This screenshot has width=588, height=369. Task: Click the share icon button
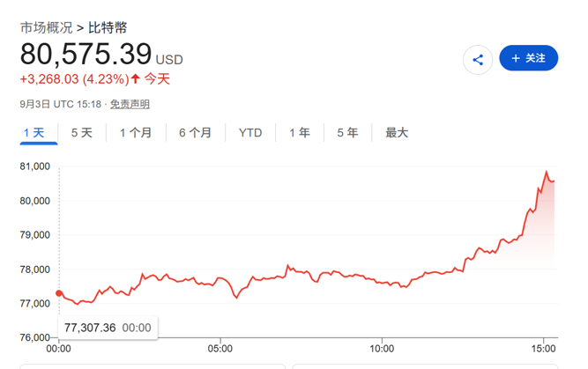click(478, 60)
